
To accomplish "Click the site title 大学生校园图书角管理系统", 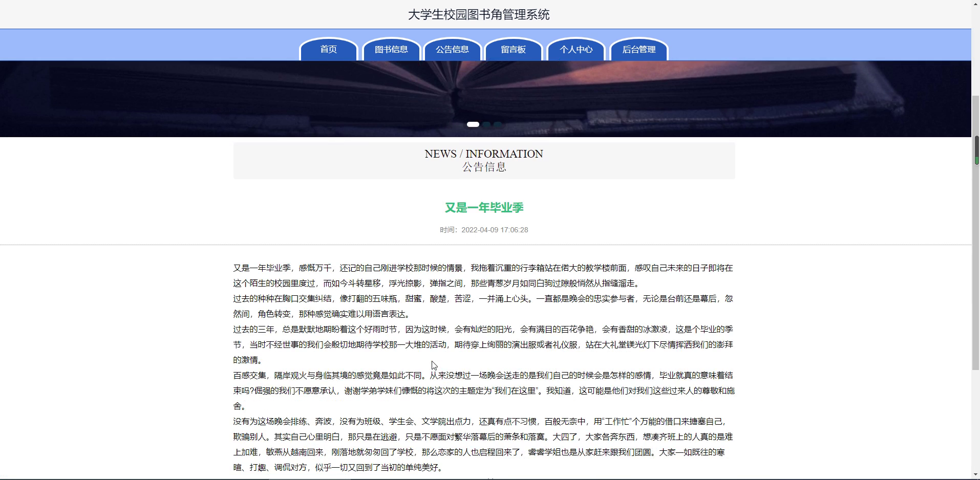I will 479,14.
